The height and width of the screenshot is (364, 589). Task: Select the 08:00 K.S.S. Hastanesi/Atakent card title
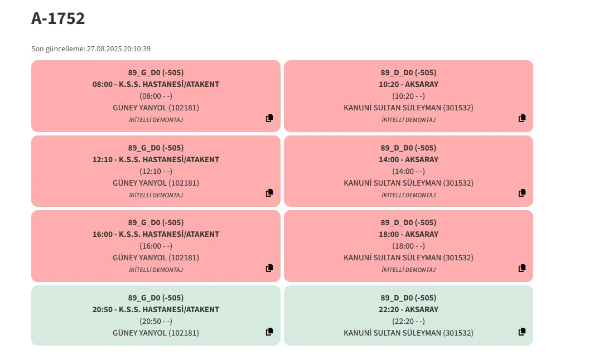click(156, 84)
